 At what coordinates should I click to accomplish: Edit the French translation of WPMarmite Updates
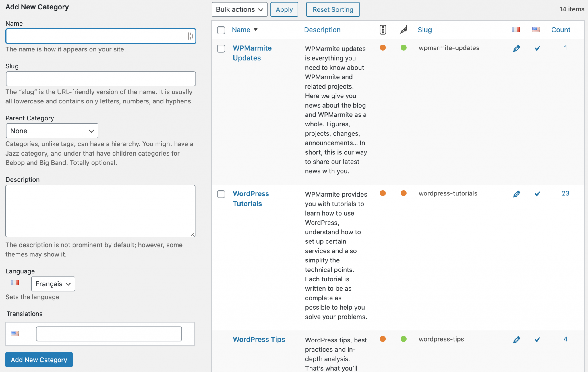tap(517, 48)
